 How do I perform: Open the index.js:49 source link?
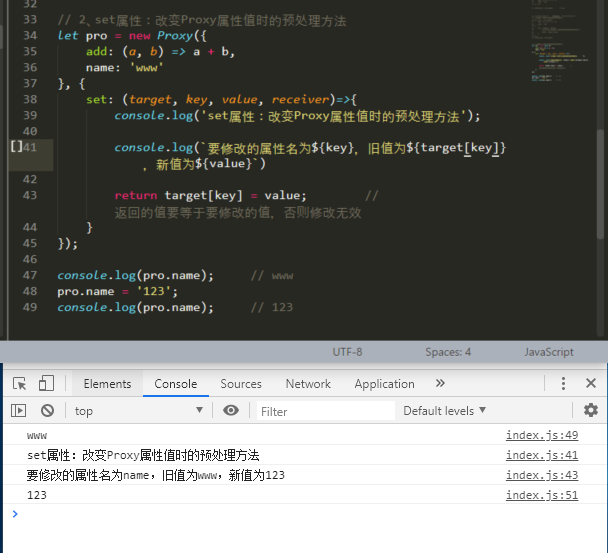pyautogui.click(x=542, y=435)
